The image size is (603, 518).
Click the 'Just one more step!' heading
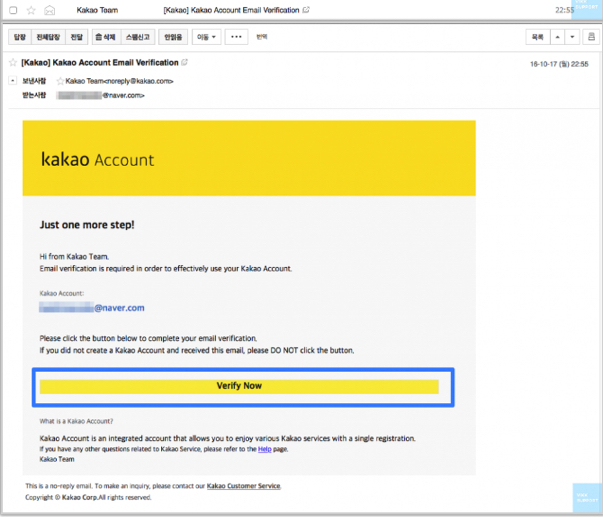[87, 225]
